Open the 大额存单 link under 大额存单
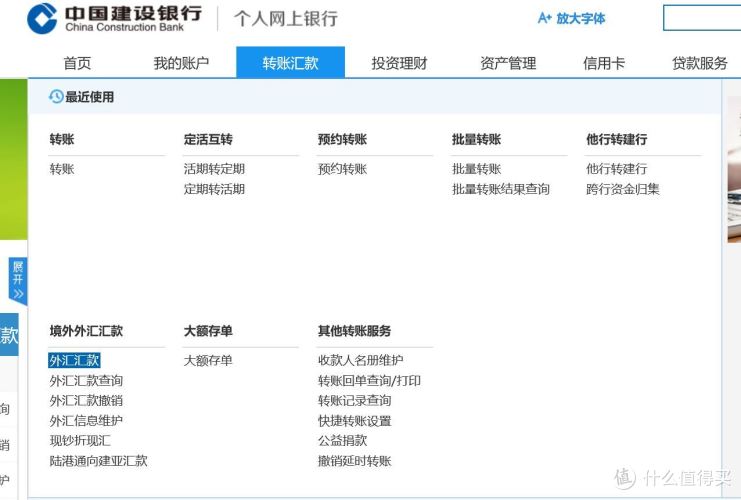This screenshot has height=500, width=741. [x=208, y=360]
